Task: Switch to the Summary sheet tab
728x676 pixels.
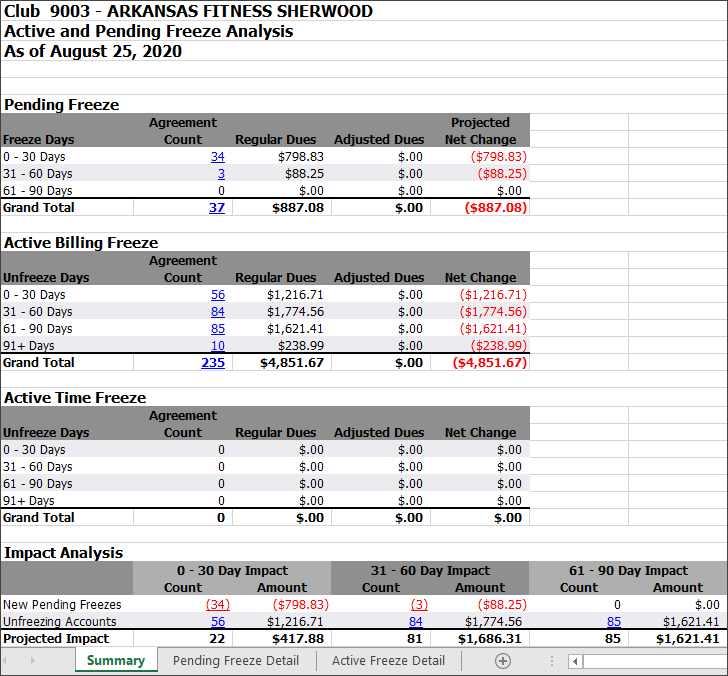Action: (x=115, y=661)
